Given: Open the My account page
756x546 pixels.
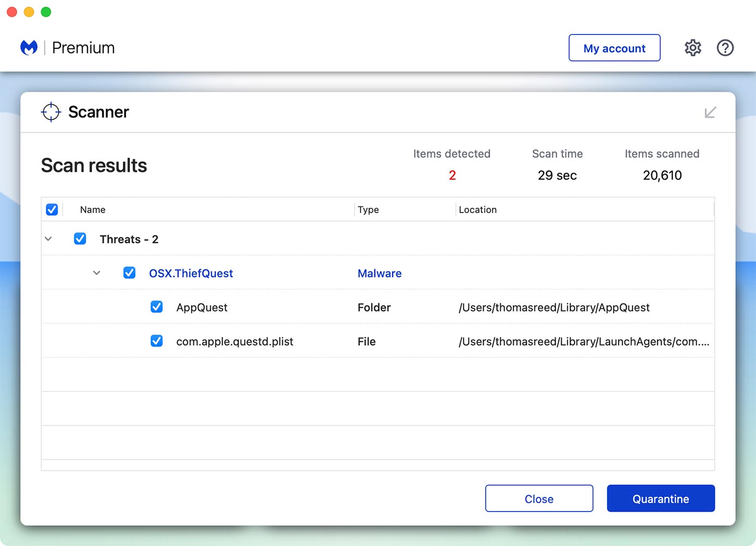Looking at the screenshot, I should [x=614, y=48].
